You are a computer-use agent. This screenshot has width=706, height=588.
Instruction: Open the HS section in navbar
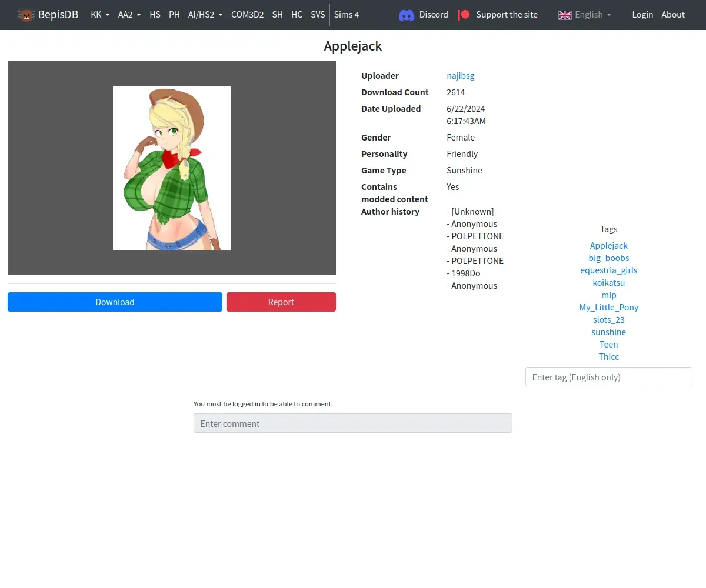155,15
